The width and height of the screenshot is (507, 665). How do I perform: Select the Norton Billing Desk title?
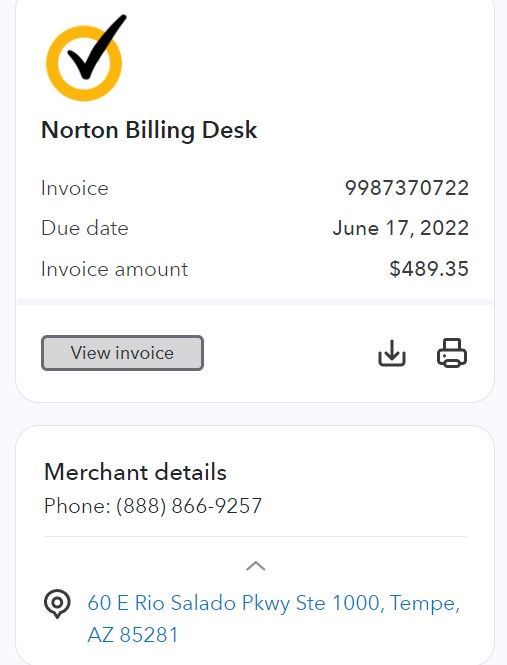click(x=149, y=130)
